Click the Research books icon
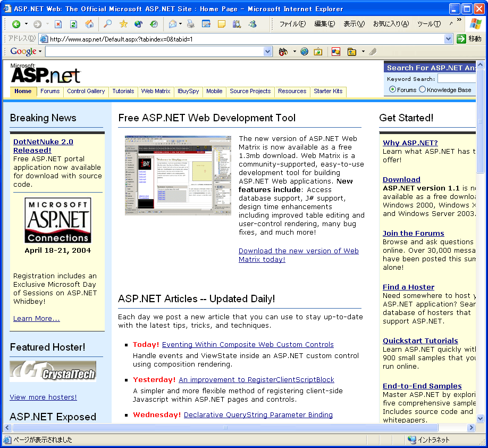Screen dimensions: 488x448 tap(237, 24)
